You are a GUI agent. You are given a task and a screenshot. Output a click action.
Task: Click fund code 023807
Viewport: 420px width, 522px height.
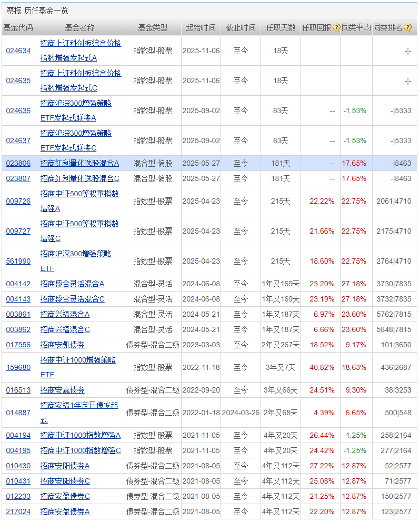coord(18,178)
